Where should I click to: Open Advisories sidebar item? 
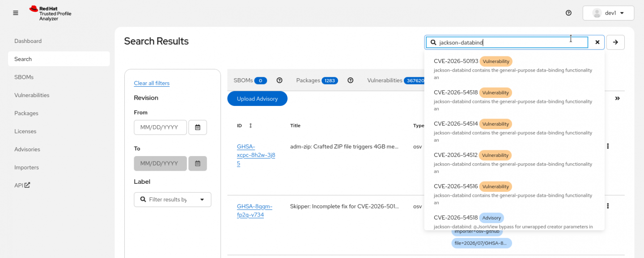coord(27,149)
